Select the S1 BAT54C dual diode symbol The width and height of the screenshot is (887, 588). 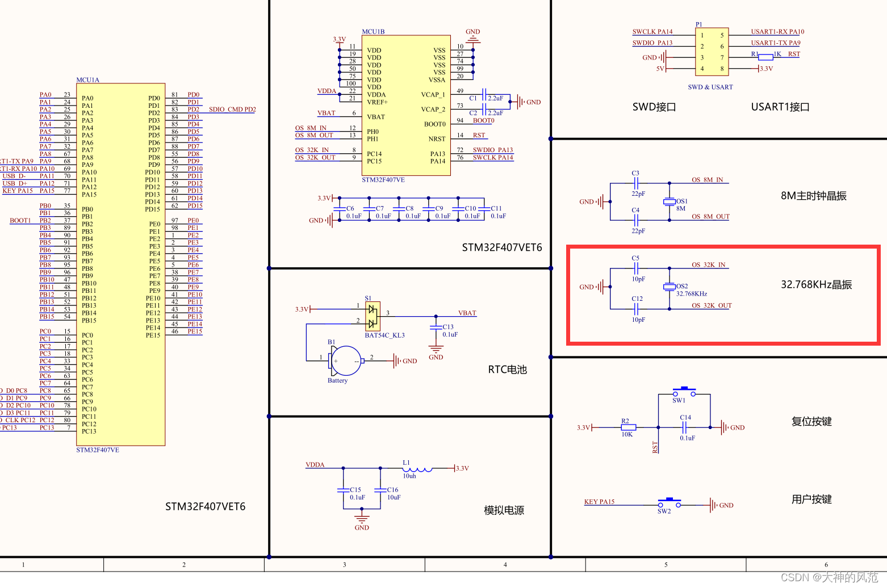(373, 316)
